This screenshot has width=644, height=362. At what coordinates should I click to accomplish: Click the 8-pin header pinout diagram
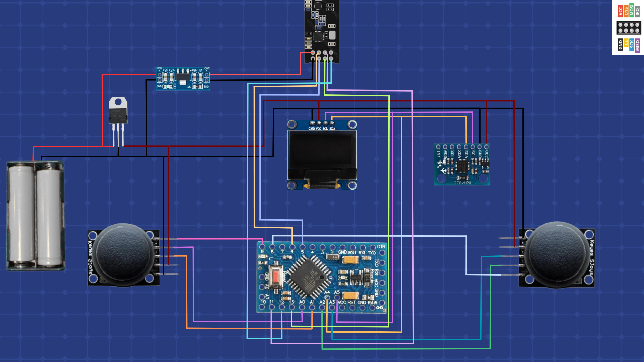(629, 28)
